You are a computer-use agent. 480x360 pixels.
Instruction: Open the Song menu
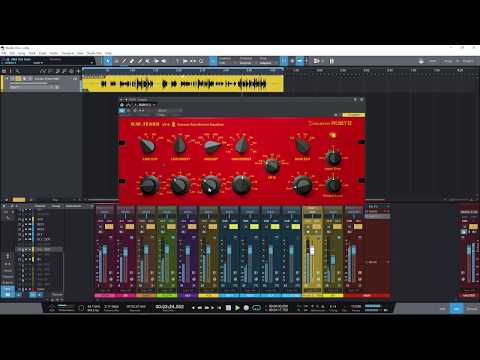click(x=21, y=53)
